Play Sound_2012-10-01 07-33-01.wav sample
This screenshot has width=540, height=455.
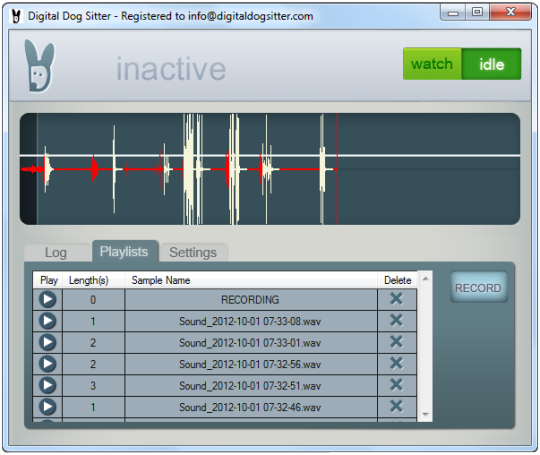pos(48,342)
